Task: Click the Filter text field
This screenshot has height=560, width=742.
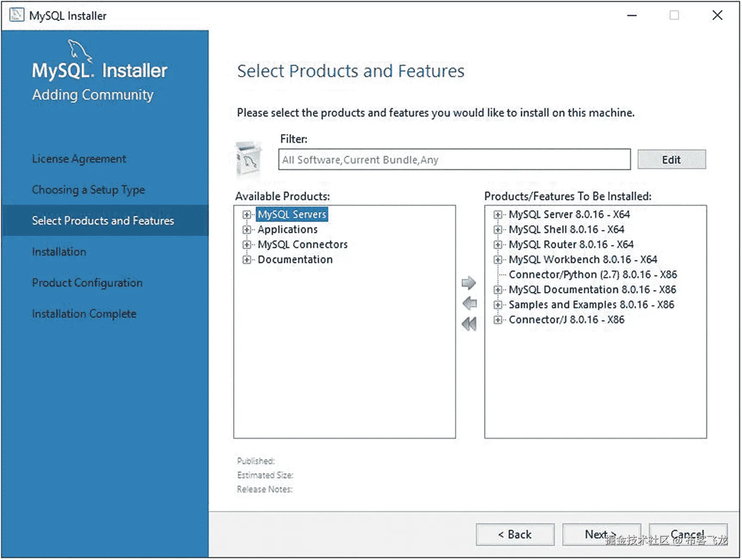Action: point(454,159)
